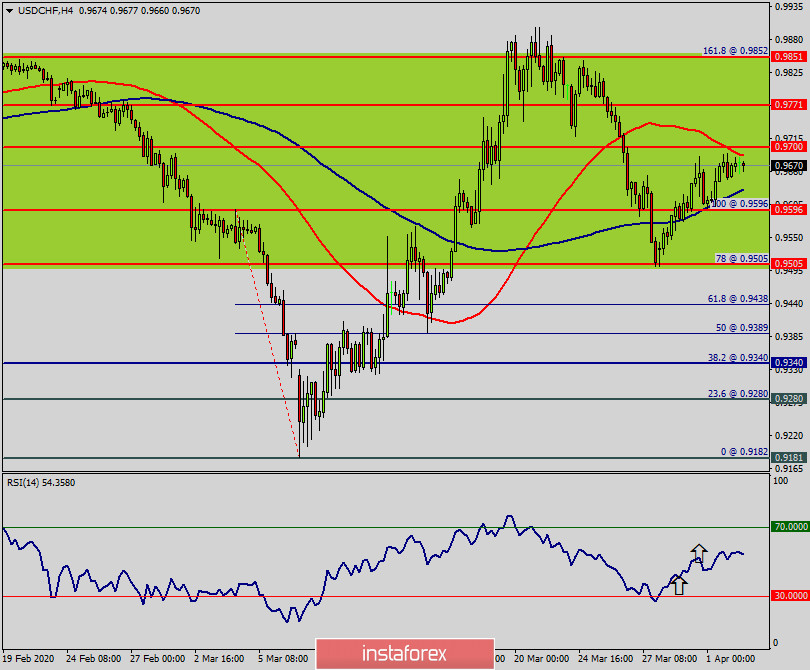
Task: Select the 0.9771 red price tag
Action: (789, 104)
